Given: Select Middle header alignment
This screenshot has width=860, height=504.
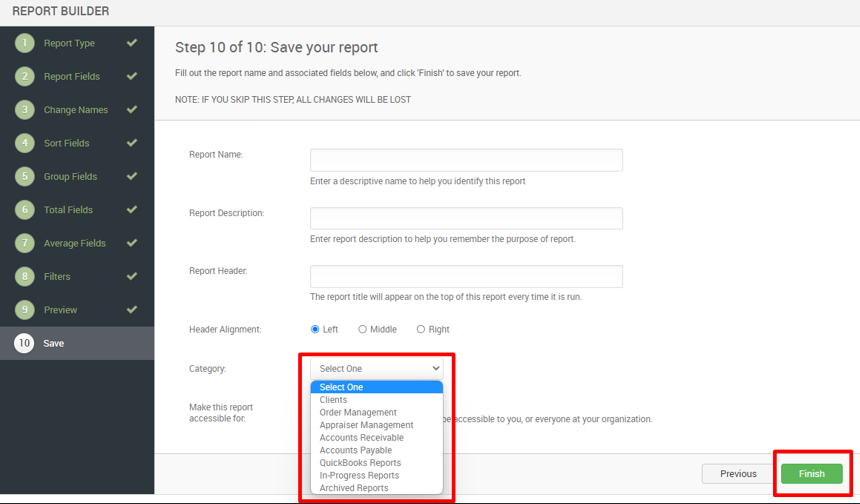Looking at the screenshot, I should [x=363, y=329].
